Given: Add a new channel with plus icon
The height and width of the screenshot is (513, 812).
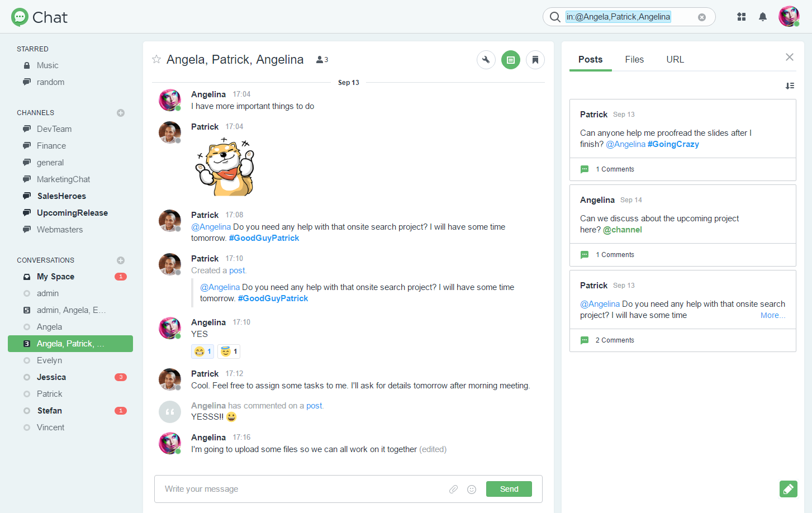Looking at the screenshot, I should [120, 113].
